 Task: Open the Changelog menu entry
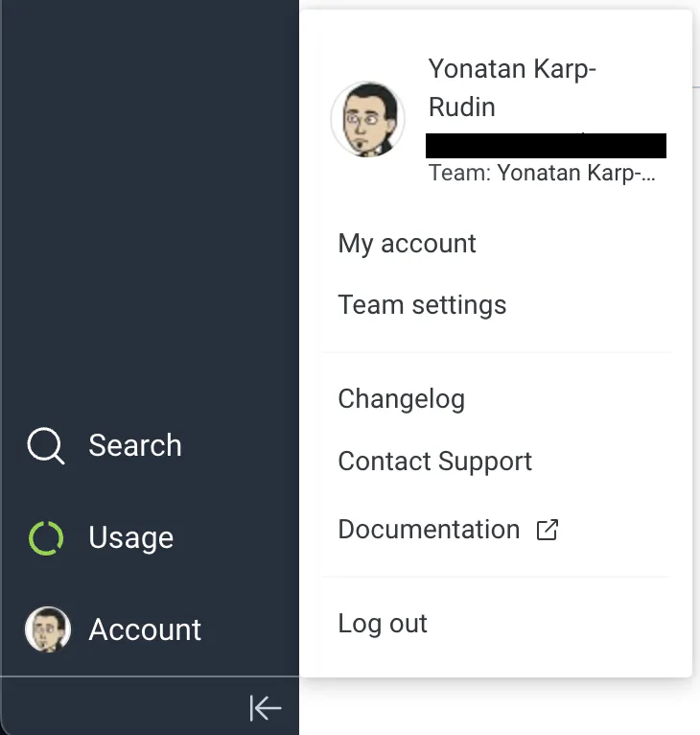(401, 399)
